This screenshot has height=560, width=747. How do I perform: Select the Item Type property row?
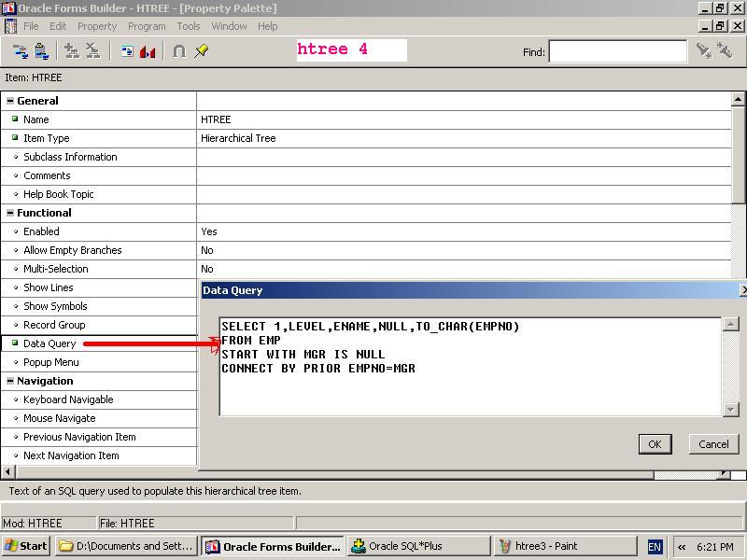[x=47, y=138]
